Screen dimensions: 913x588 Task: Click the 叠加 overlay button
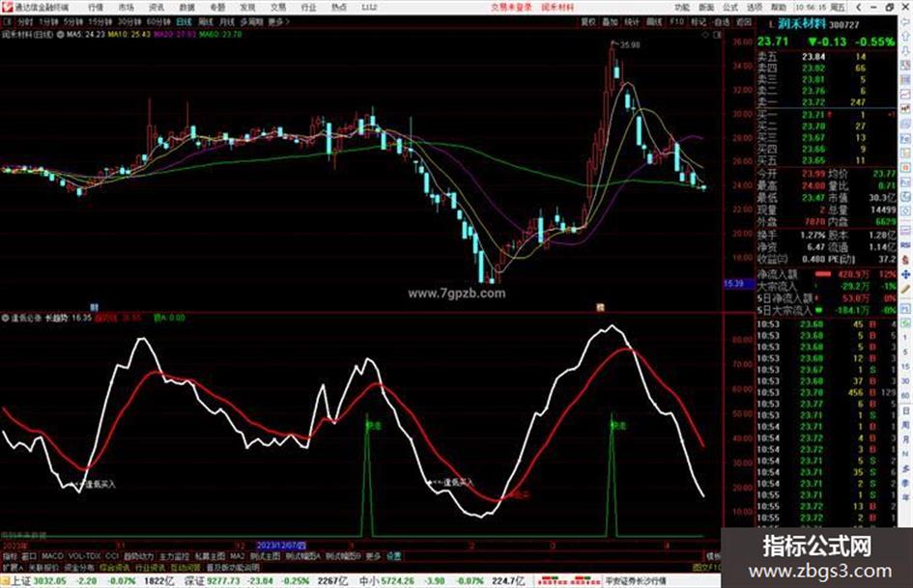pyautogui.click(x=610, y=21)
